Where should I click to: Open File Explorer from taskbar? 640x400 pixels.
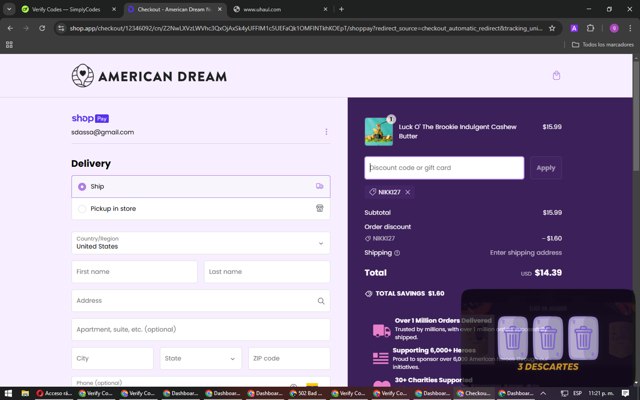click(x=25, y=393)
